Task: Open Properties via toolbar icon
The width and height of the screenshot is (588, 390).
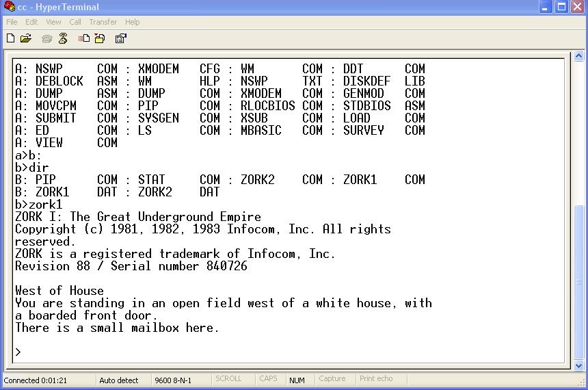Action: click(x=121, y=38)
